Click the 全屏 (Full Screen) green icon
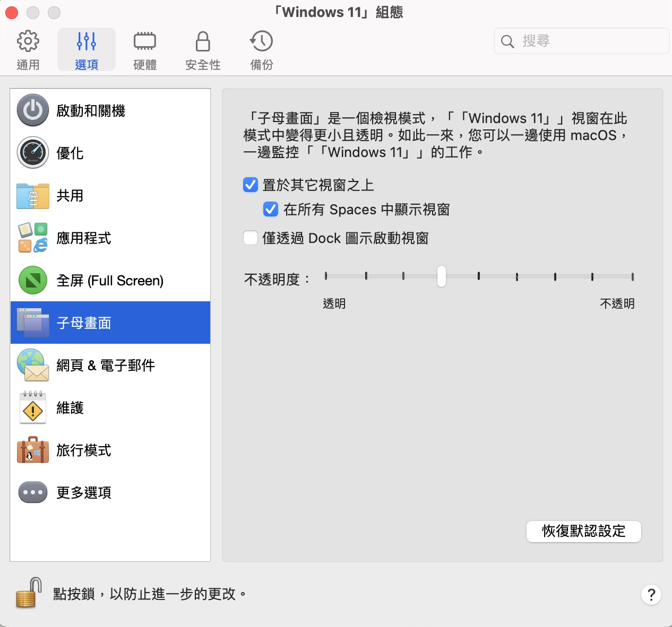The image size is (672, 627). 33,280
